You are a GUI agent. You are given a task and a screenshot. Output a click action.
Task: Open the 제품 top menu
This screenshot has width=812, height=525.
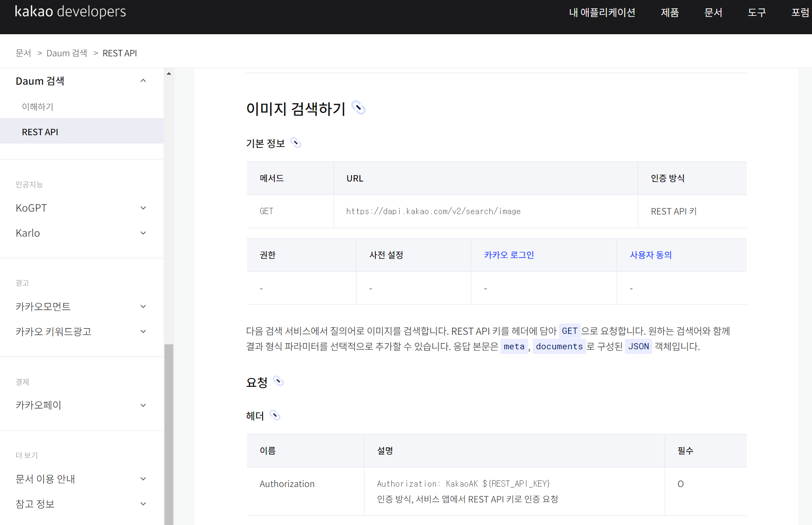point(670,13)
